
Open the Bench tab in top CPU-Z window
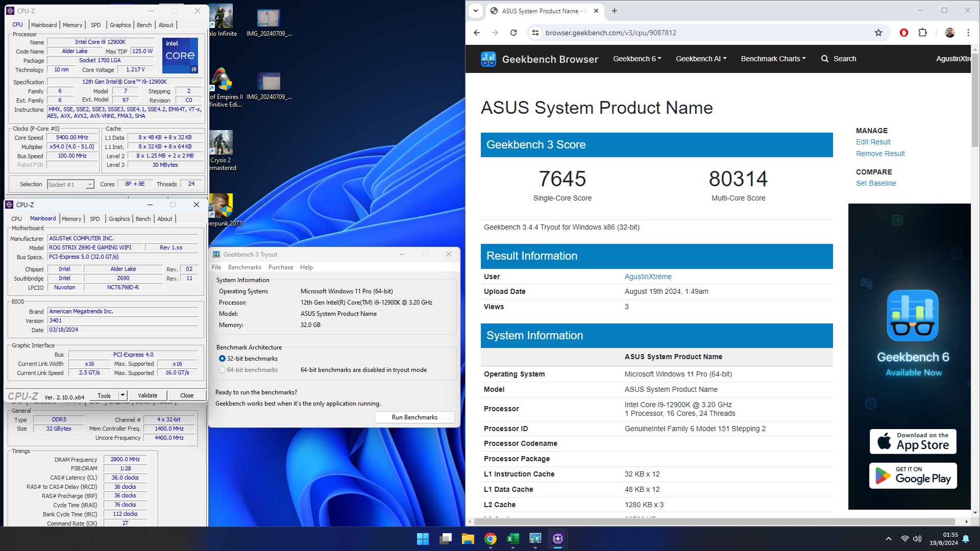pyautogui.click(x=144, y=25)
